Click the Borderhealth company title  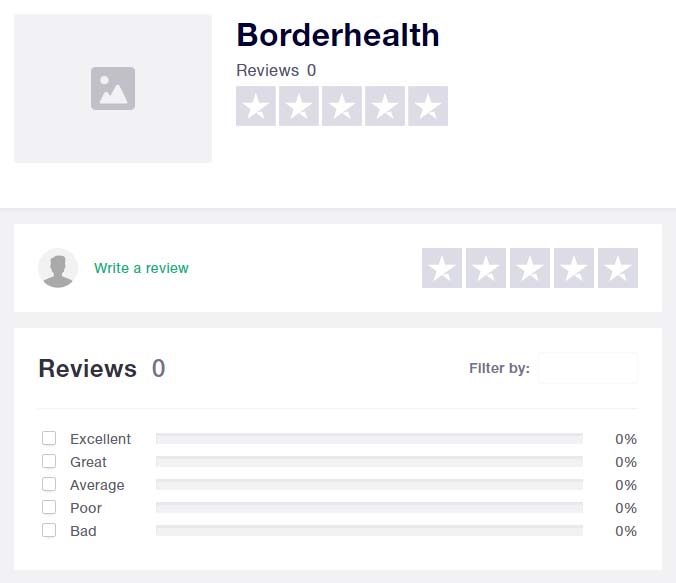(338, 35)
